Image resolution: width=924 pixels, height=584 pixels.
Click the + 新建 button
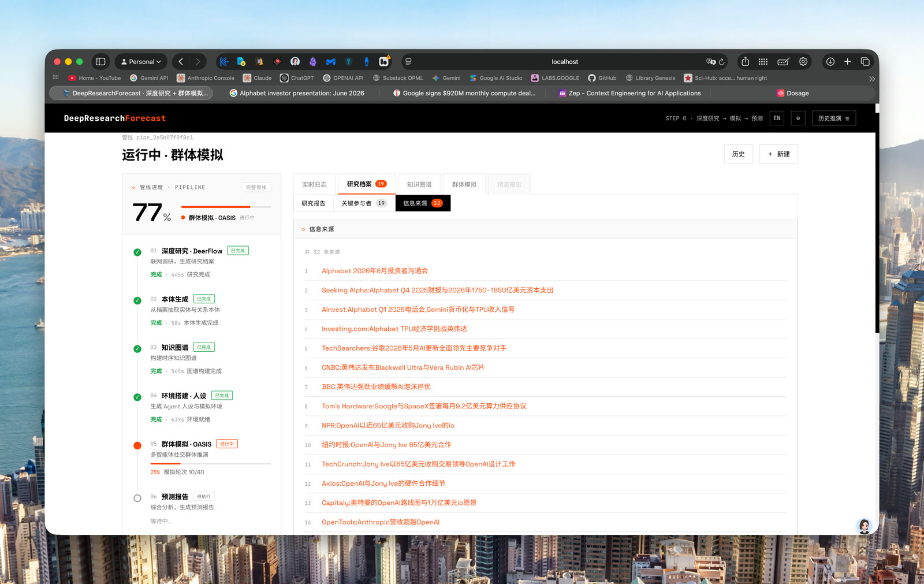click(778, 154)
